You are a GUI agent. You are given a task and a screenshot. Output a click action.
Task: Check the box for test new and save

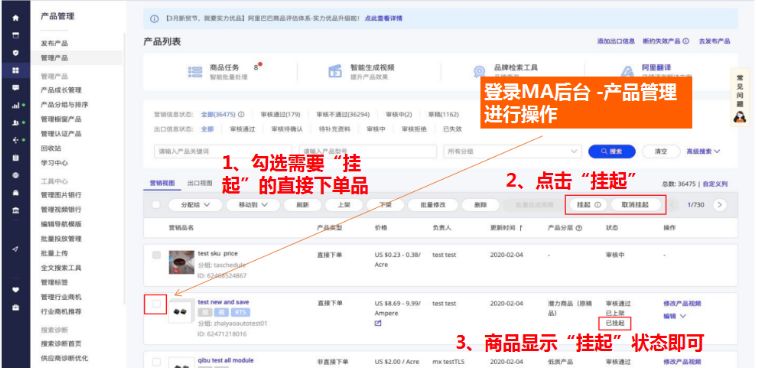coord(156,304)
